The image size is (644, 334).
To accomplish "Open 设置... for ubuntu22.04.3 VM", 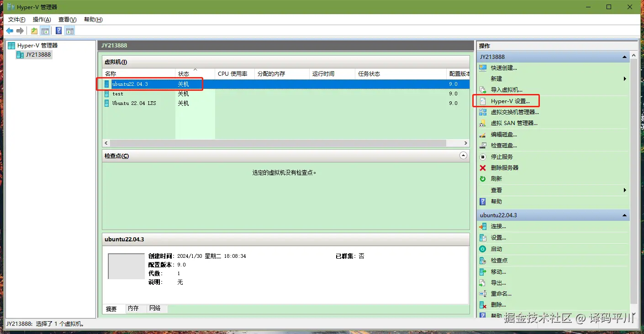I will pyautogui.click(x=498, y=238).
